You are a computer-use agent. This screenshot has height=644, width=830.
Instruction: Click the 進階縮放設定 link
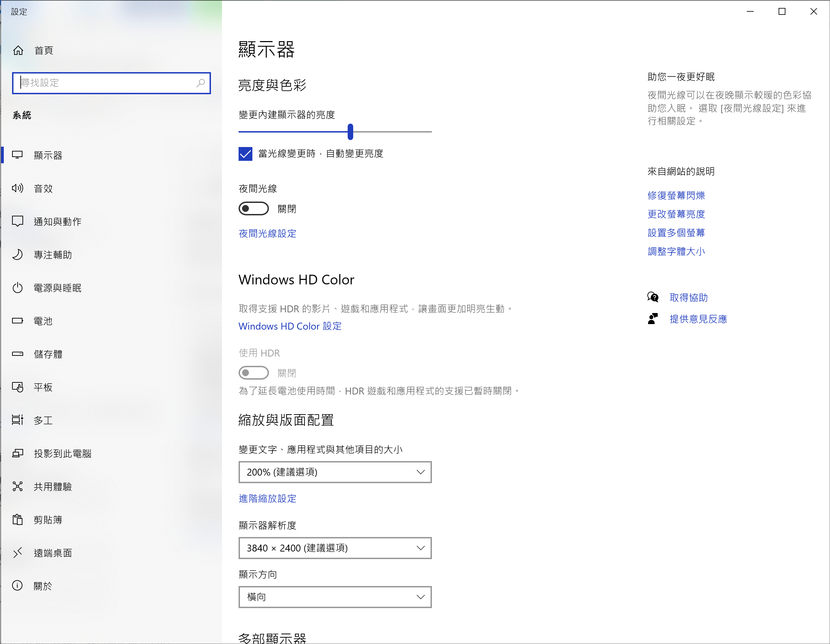(267, 498)
